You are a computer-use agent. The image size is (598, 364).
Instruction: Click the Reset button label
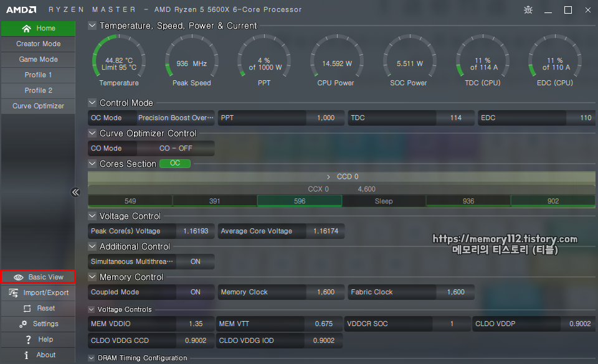45,309
